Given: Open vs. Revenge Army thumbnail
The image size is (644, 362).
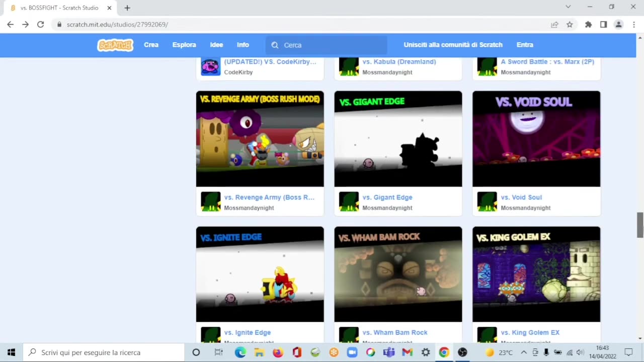Looking at the screenshot, I should click(x=260, y=139).
